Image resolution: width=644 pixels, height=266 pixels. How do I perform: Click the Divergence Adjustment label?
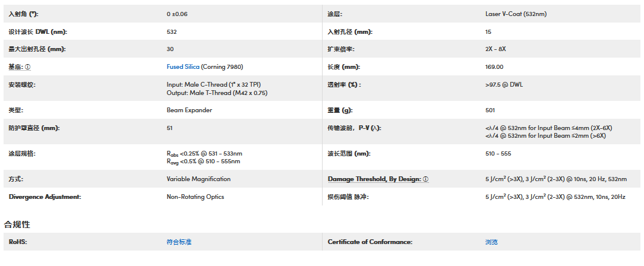pos(45,197)
